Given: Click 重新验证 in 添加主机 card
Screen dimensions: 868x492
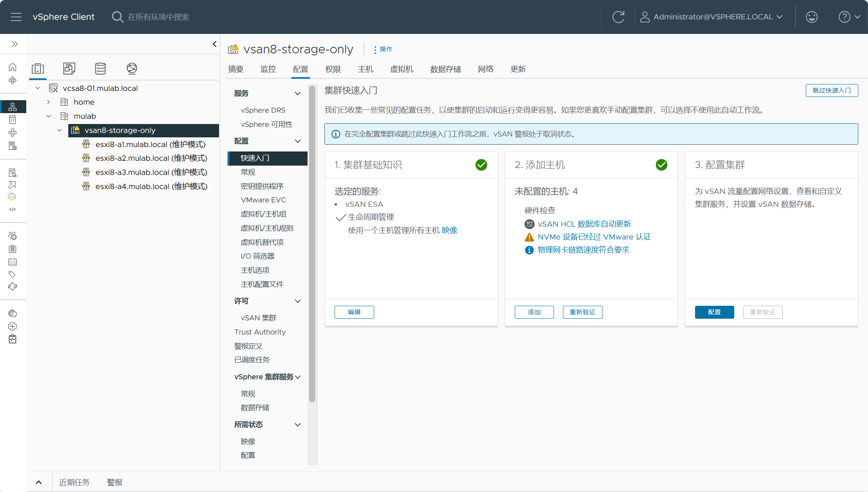Looking at the screenshot, I should 582,312.
